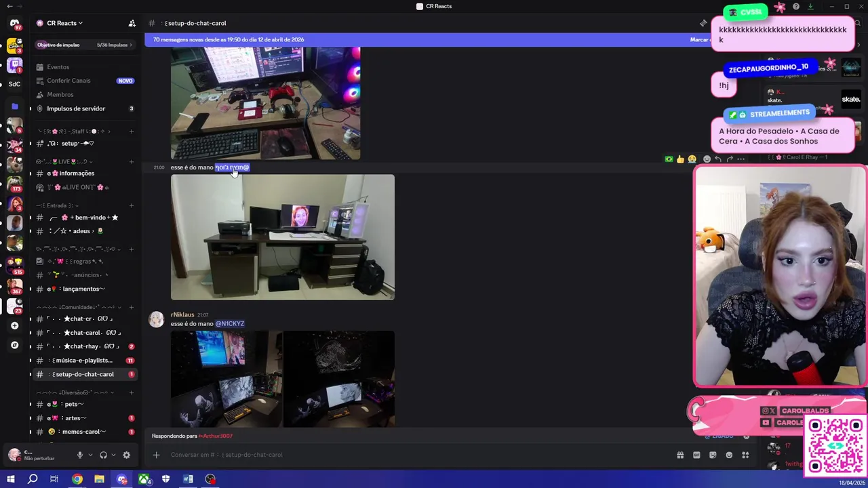Click the attach plus icon in message box
The height and width of the screenshot is (488, 868).
156,455
